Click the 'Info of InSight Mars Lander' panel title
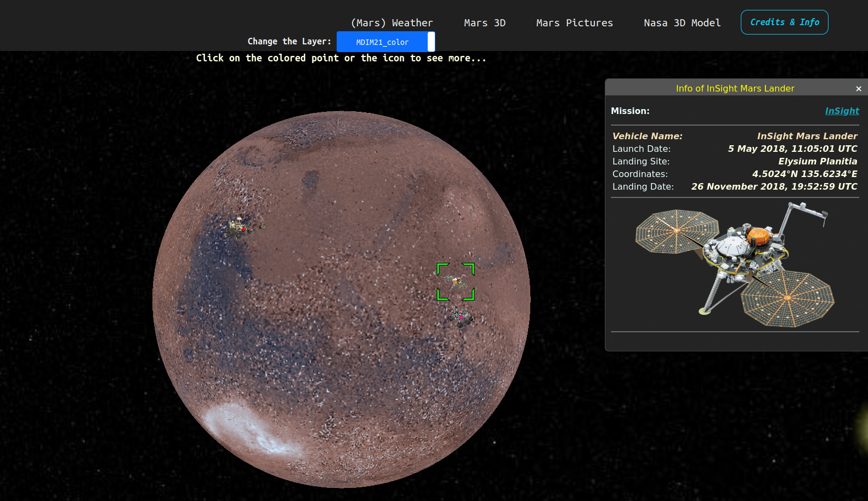This screenshot has height=501, width=868. coord(735,88)
